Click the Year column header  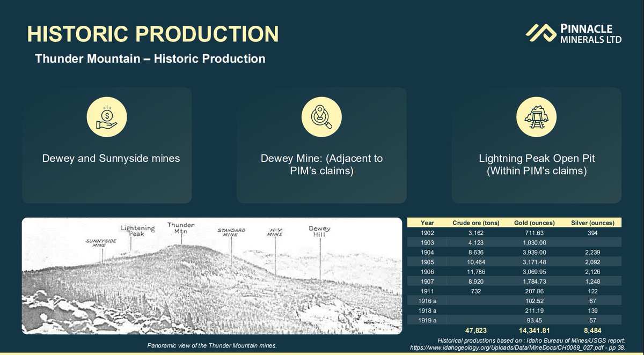pyautogui.click(x=427, y=223)
